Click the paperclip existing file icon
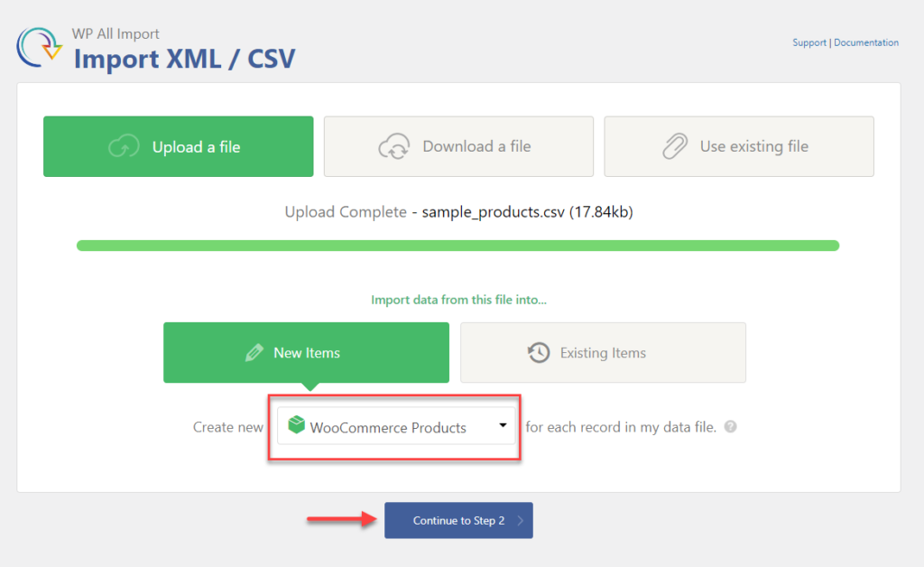Image resolution: width=924 pixels, height=567 pixels. (675, 147)
